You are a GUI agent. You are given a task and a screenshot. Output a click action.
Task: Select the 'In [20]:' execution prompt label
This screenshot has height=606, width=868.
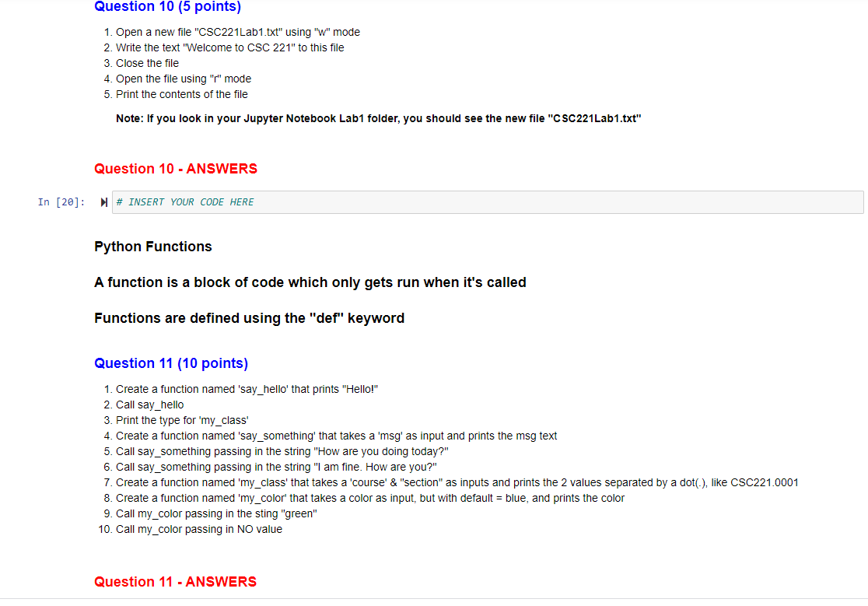[61, 202]
